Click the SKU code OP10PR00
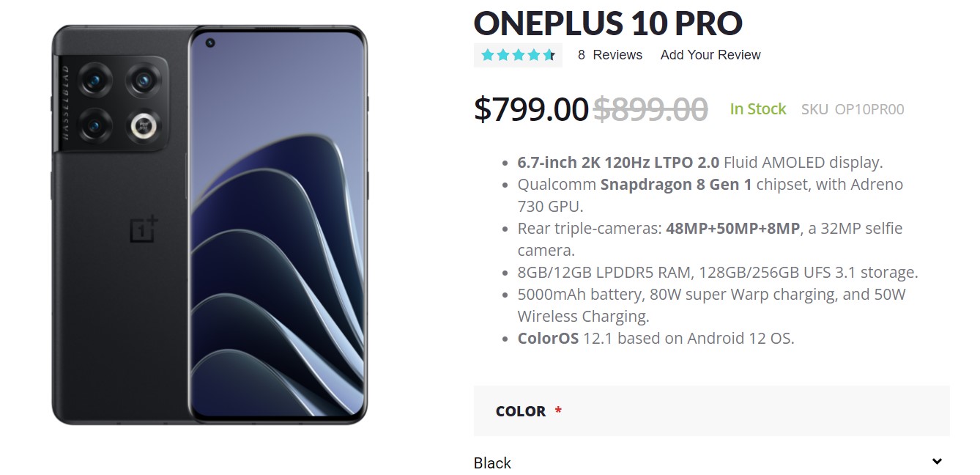The width and height of the screenshot is (980, 475). (869, 109)
